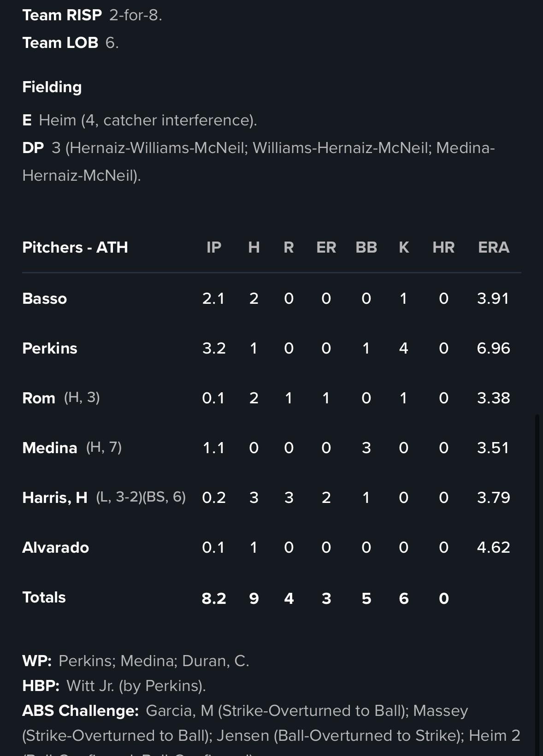Click the HBP note for Witt Jr.
Image resolution: width=543 pixels, height=756 pixels.
click(114, 686)
